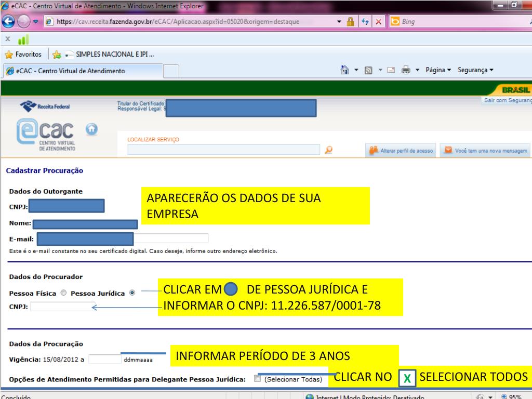Open the address bar history dropdown arrow
The image size is (532, 399).
click(339, 23)
